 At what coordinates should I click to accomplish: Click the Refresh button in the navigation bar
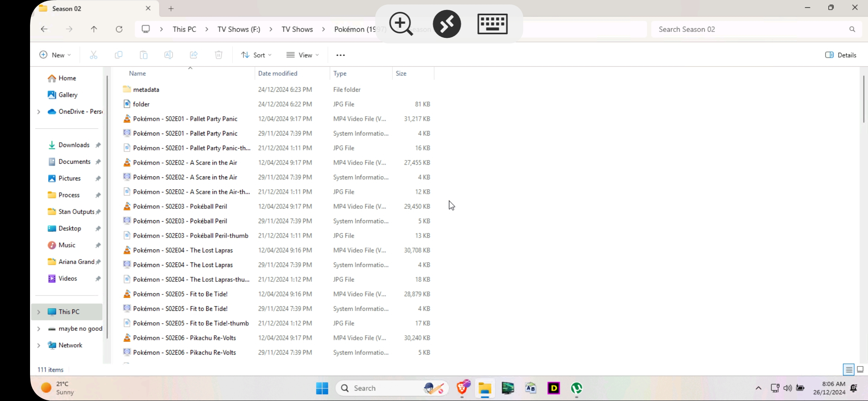(119, 29)
